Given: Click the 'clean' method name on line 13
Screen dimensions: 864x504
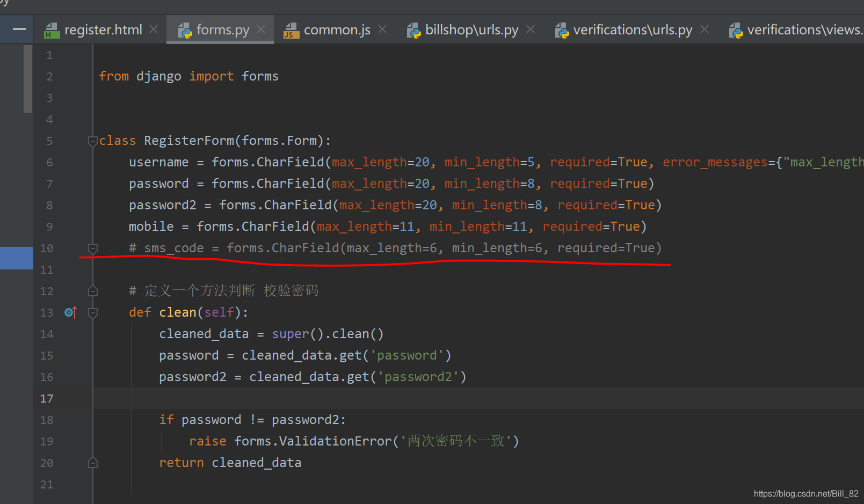Looking at the screenshot, I should click(x=178, y=312).
